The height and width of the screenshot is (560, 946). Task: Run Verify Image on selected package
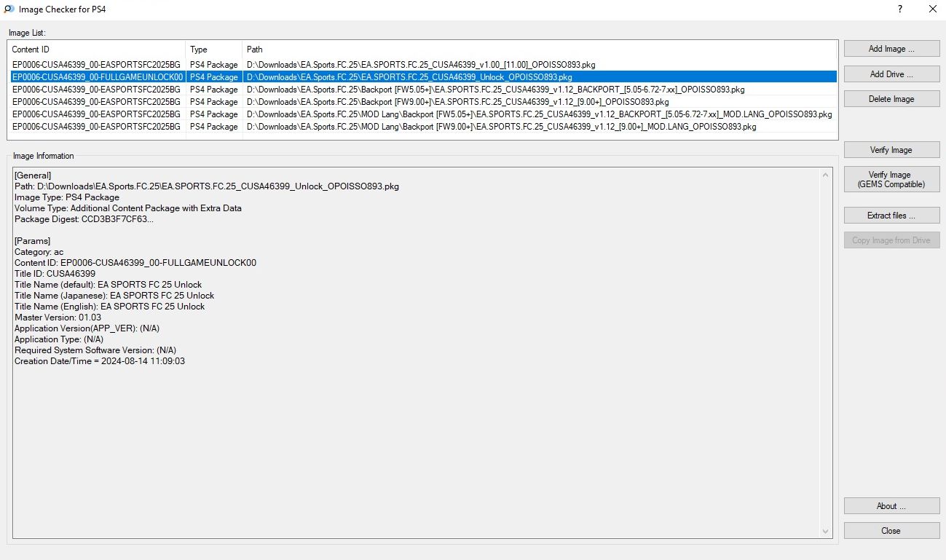[891, 150]
